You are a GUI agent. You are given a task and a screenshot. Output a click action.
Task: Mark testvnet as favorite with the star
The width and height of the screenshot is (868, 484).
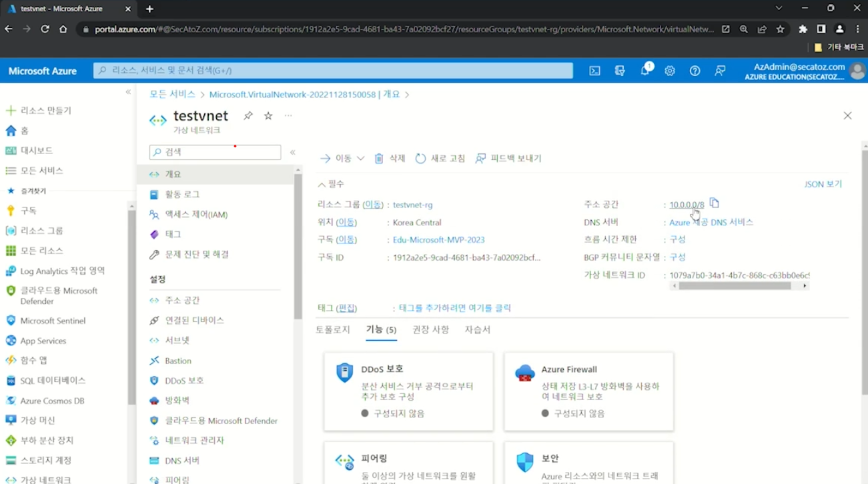[268, 116]
